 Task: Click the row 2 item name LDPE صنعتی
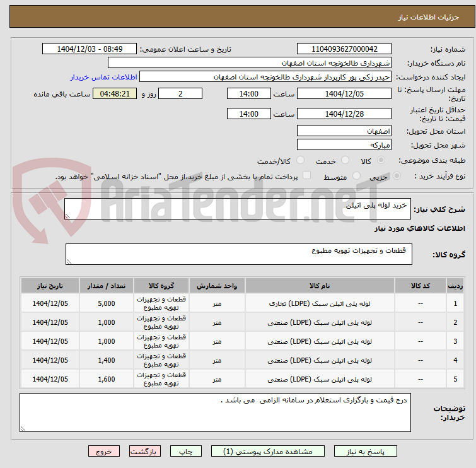pos(320,322)
